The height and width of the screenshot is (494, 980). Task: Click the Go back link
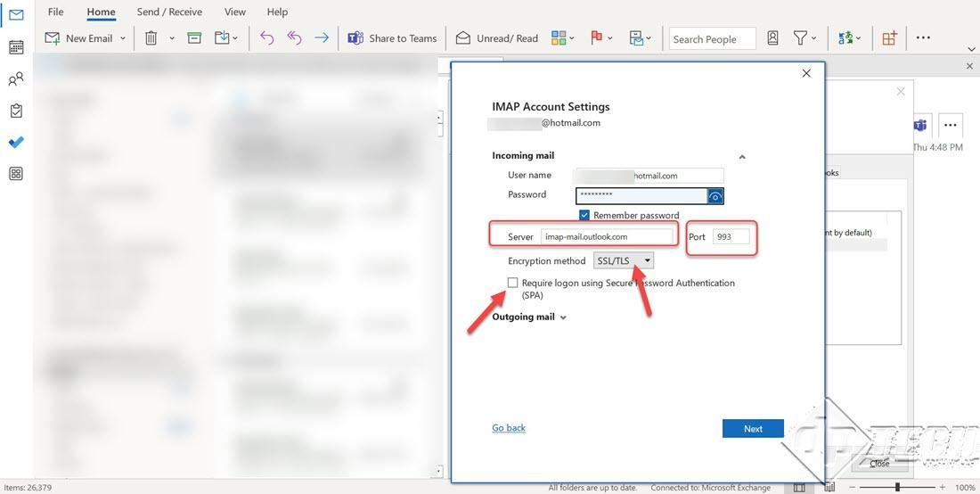(509, 428)
